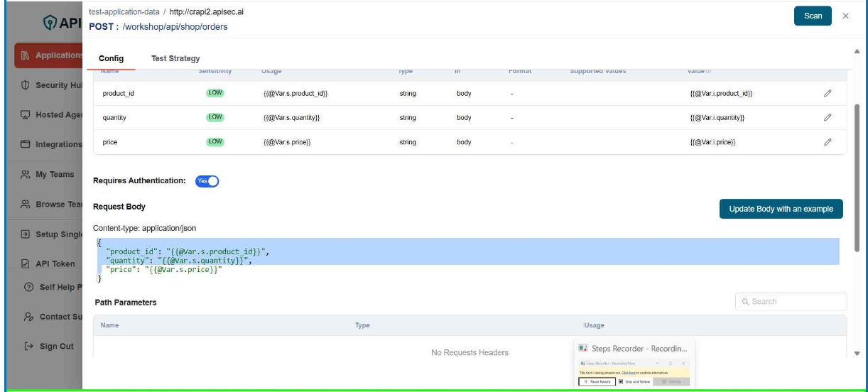This screenshot has width=868, height=392.
Task: Click the Sign Out icon
Action: [28, 347]
